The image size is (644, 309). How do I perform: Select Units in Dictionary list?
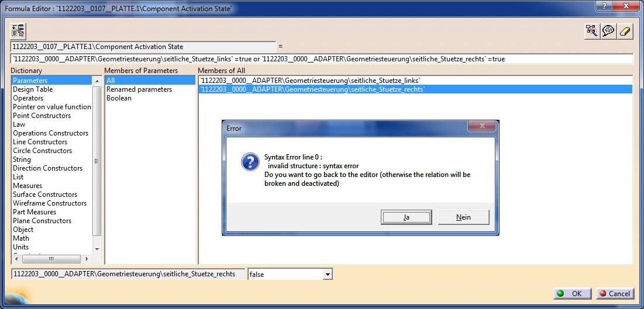(x=21, y=246)
